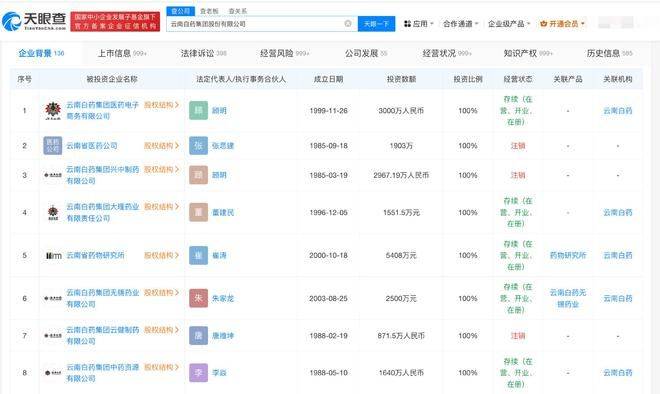Open 云南白药 related organization in row 8

pyautogui.click(x=617, y=373)
